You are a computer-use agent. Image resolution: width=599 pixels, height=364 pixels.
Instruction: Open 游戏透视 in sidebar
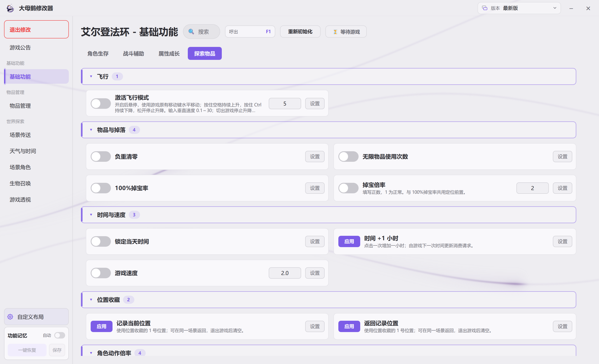(x=36, y=200)
